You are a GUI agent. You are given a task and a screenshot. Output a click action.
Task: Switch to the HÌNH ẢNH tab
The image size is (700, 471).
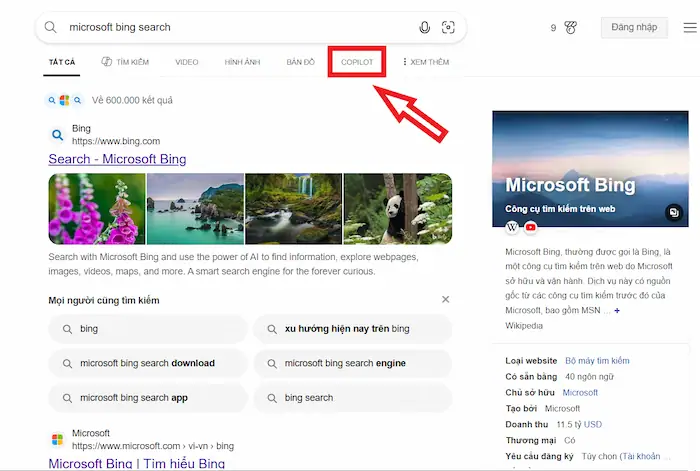pos(242,62)
